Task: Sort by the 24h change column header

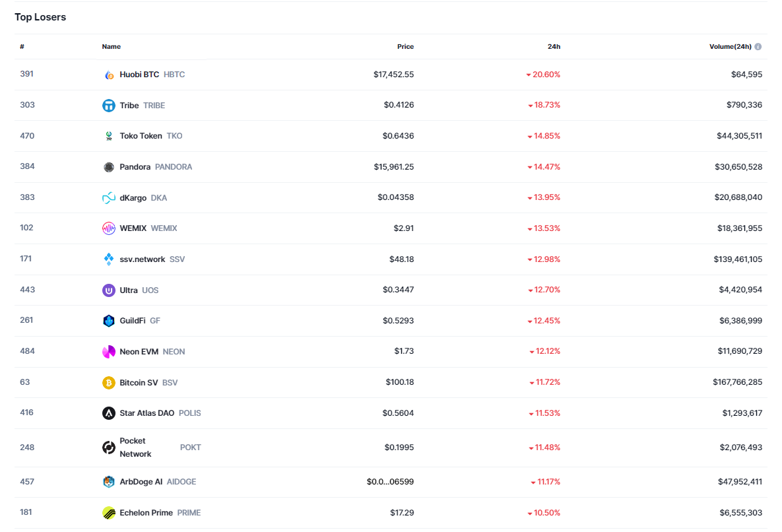Action: (554, 47)
